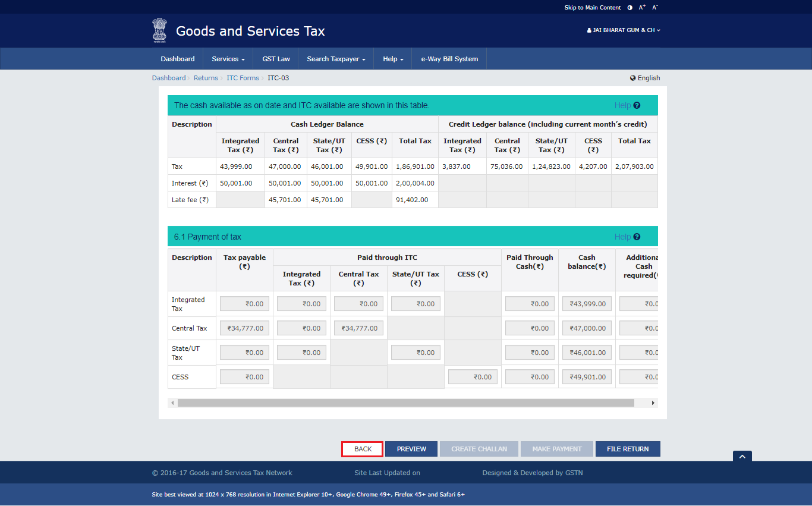Click 6.1 Payment of tax heading

click(x=207, y=237)
